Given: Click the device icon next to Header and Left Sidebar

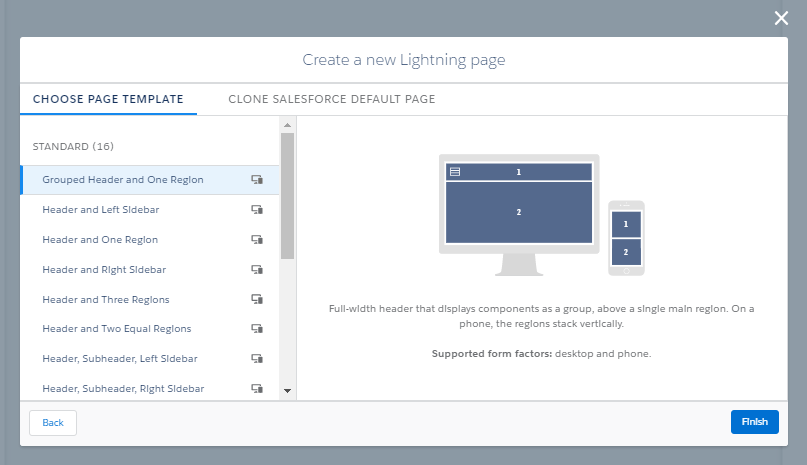Looking at the screenshot, I should (x=257, y=210).
